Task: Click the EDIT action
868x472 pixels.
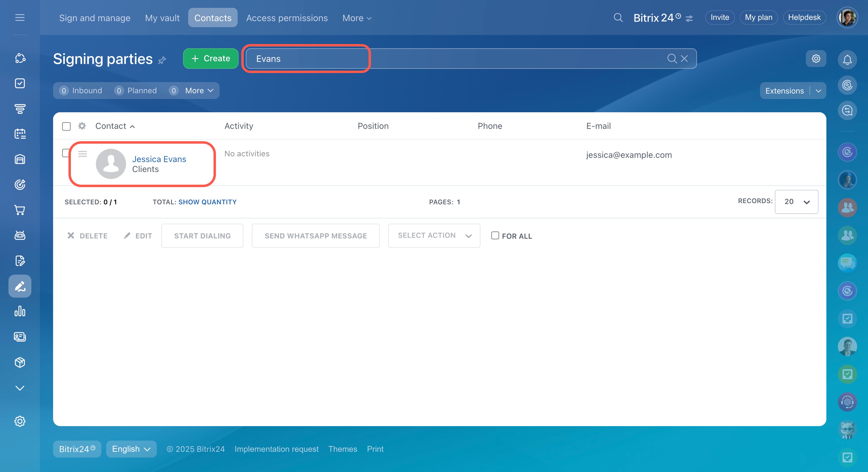Action: coord(138,236)
